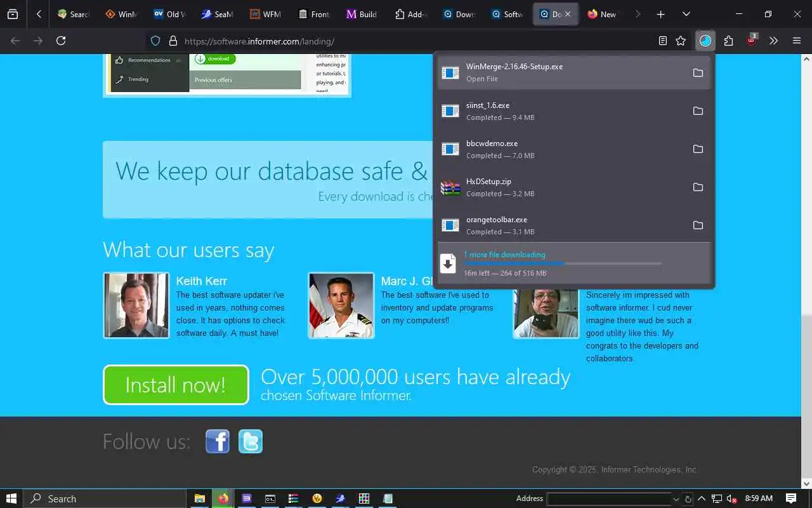Viewport: 812px width, 508px height.
Task: Open the taskbar Address dropdown arrow
Action: (x=676, y=499)
